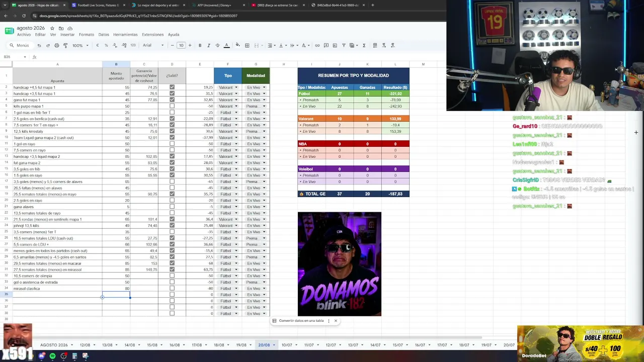Star the agosto 2026 document

[52, 28]
